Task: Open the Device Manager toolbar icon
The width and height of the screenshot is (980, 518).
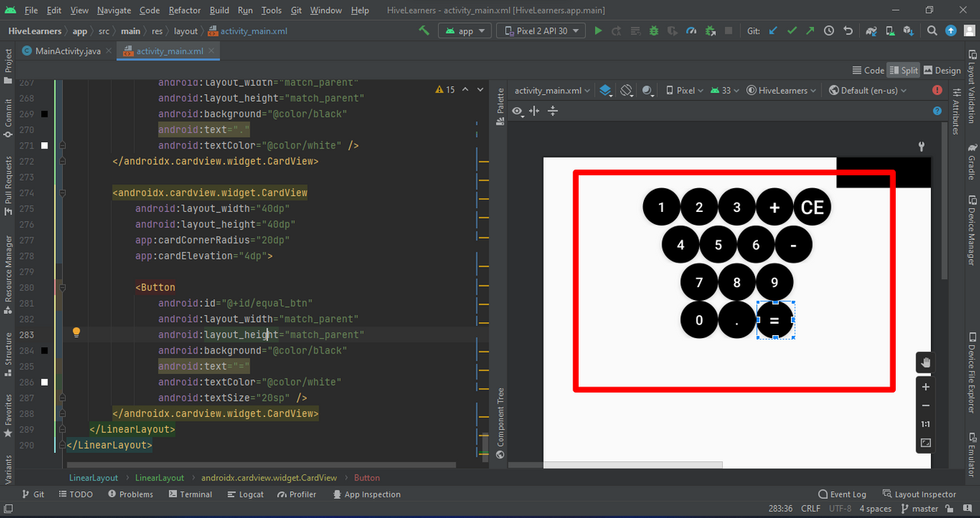Action: tap(890, 31)
